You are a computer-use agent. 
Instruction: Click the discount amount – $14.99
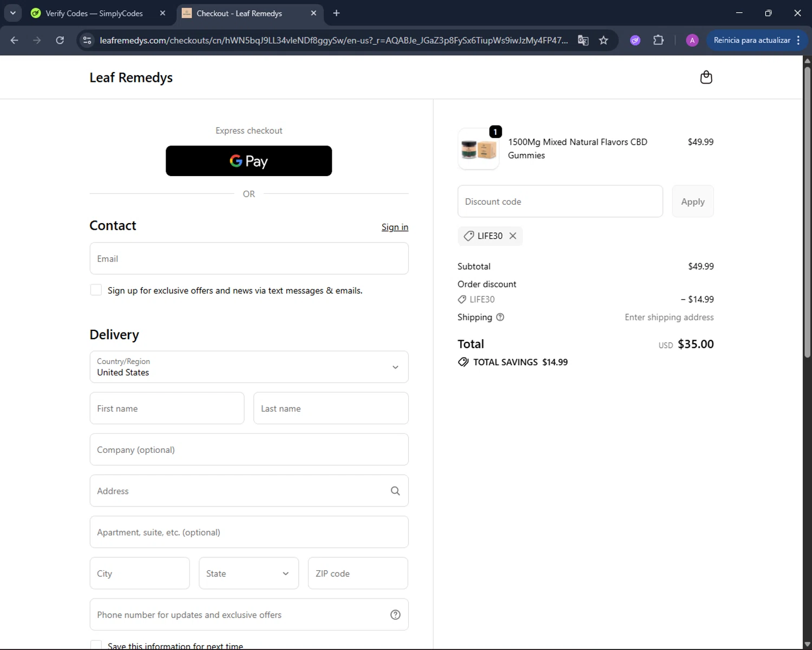[697, 299]
